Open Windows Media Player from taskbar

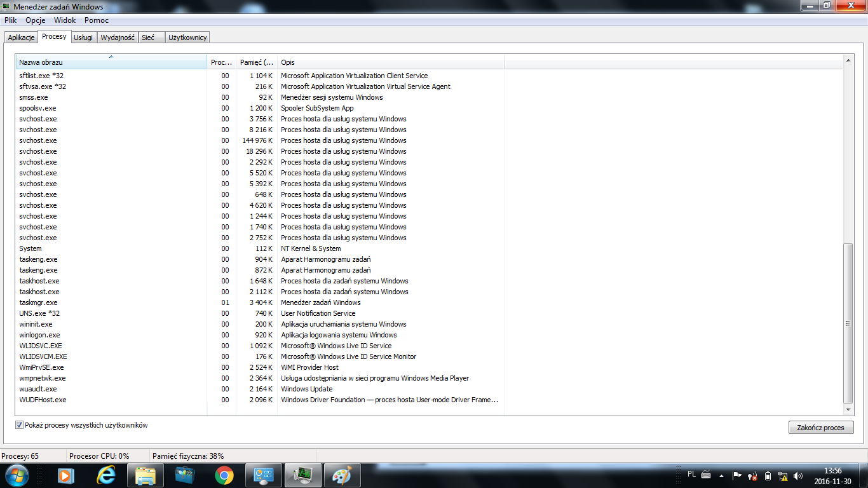click(66, 475)
